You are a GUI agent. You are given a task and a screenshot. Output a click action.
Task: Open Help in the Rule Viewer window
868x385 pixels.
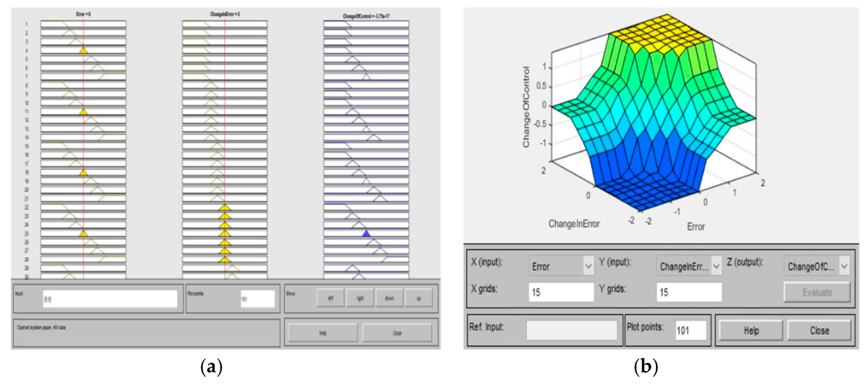(322, 333)
